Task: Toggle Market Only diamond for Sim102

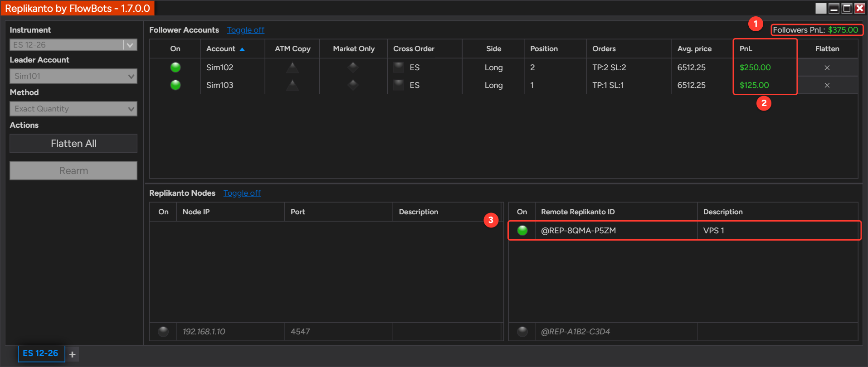Action: point(353,68)
